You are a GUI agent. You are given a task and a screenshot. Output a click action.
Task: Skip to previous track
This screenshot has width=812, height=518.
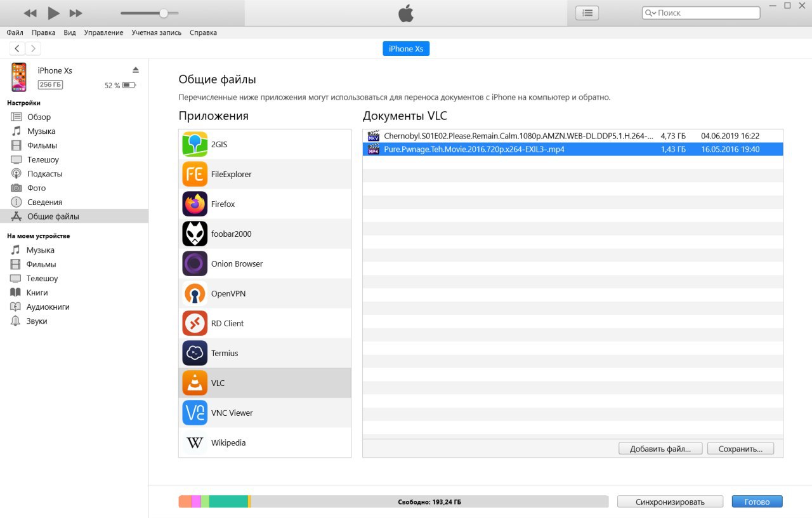[30, 13]
